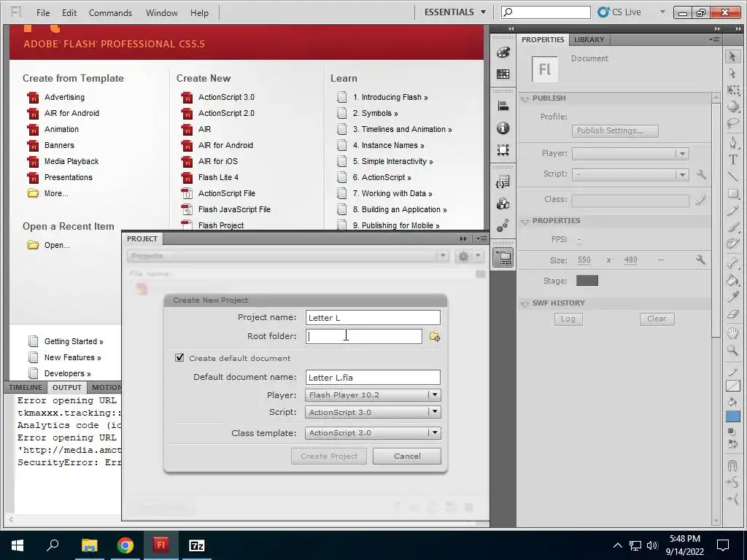The width and height of the screenshot is (747, 560).
Task: Open Chrome from the taskbar
Action: coord(125,545)
